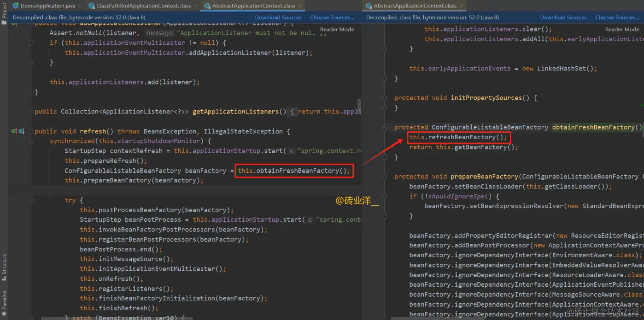Click the overridden-method gutter icon beside refresh()
This screenshot has width=644, height=320.
click(x=21, y=131)
